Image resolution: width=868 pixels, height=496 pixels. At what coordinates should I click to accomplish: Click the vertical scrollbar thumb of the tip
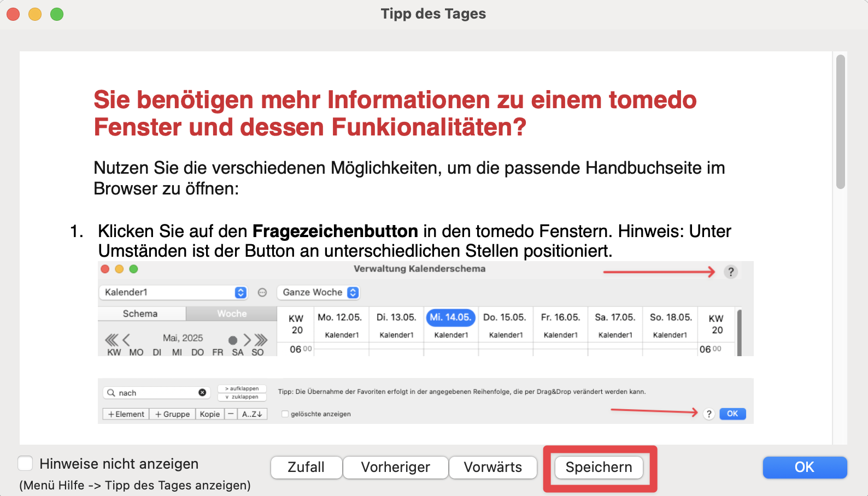tap(841, 122)
